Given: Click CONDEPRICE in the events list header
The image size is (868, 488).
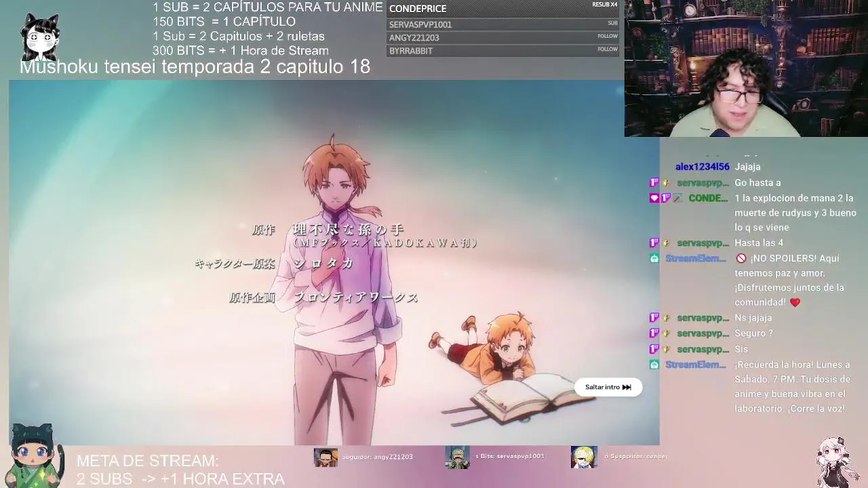Looking at the screenshot, I should [x=418, y=9].
